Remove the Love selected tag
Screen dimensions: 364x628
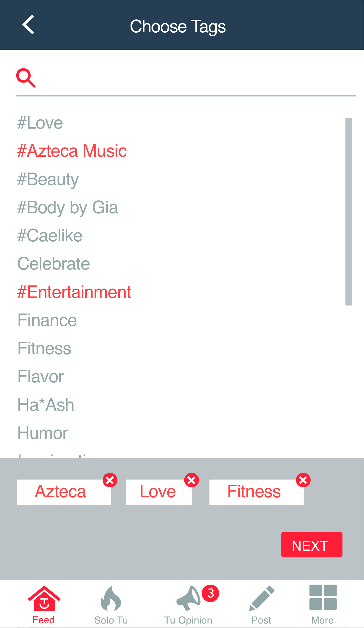click(191, 480)
